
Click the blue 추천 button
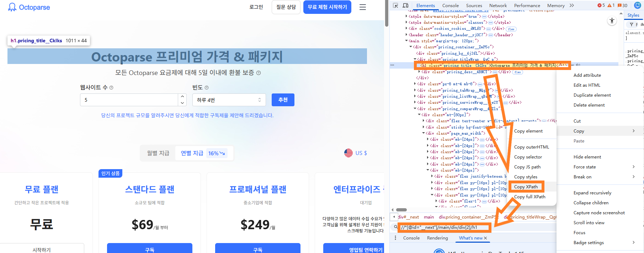pyautogui.click(x=283, y=100)
